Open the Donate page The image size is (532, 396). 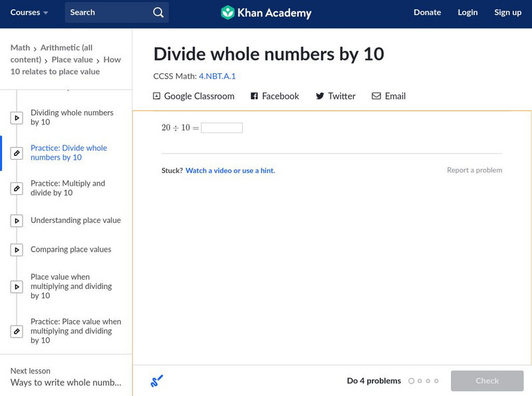tap(427, 13)
